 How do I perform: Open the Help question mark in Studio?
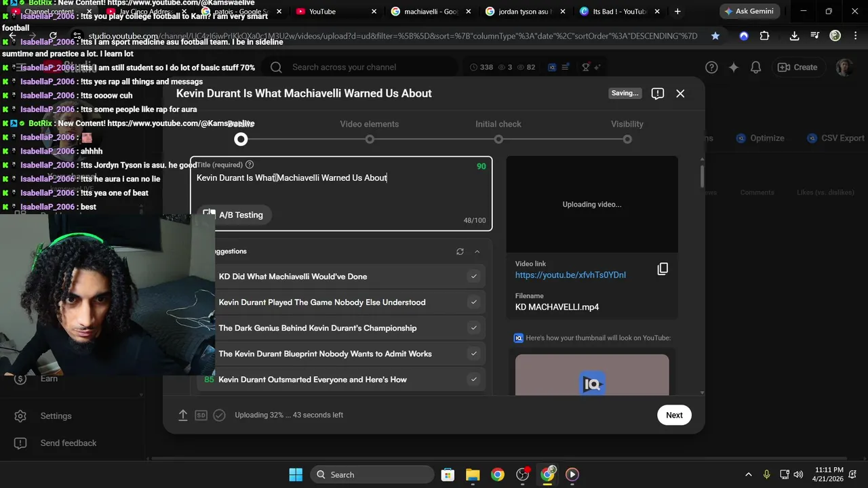point(711,67)
